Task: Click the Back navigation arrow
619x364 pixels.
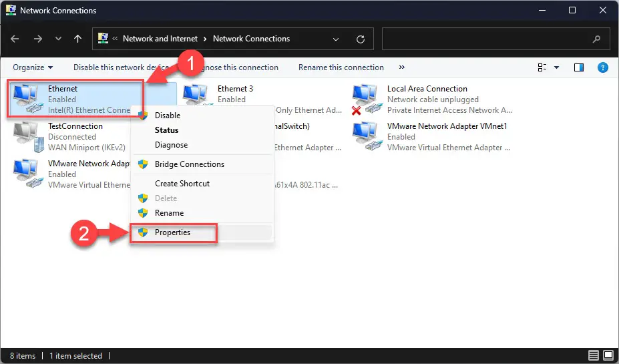Action: 15,39
